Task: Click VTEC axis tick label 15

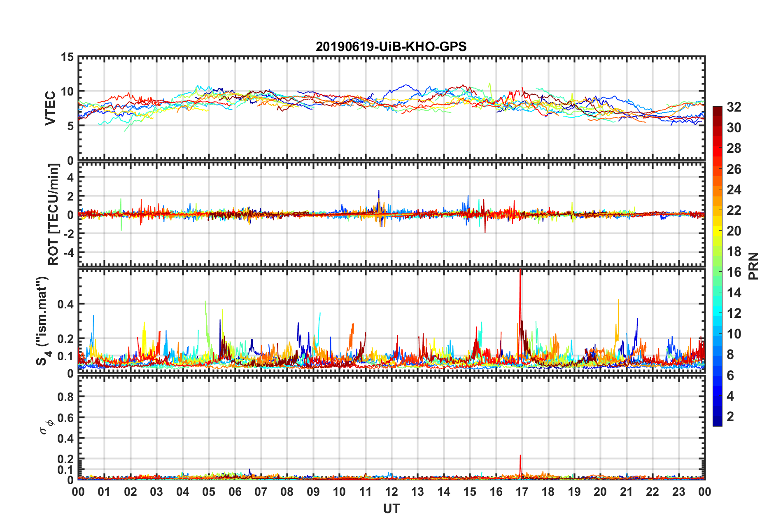Action: [67, 57]
